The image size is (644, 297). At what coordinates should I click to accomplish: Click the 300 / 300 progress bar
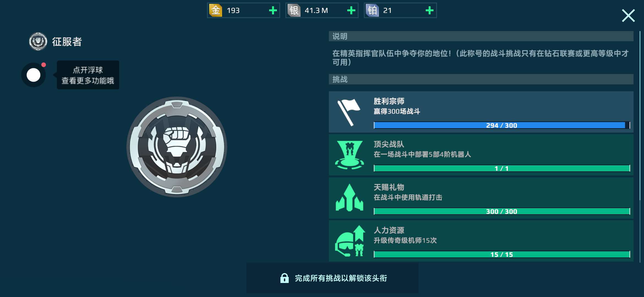502,211
